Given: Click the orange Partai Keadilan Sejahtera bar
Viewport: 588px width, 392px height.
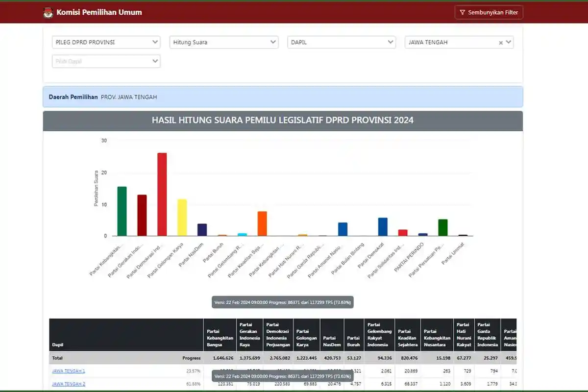Looking at the screenshot, I should (262, 223).
